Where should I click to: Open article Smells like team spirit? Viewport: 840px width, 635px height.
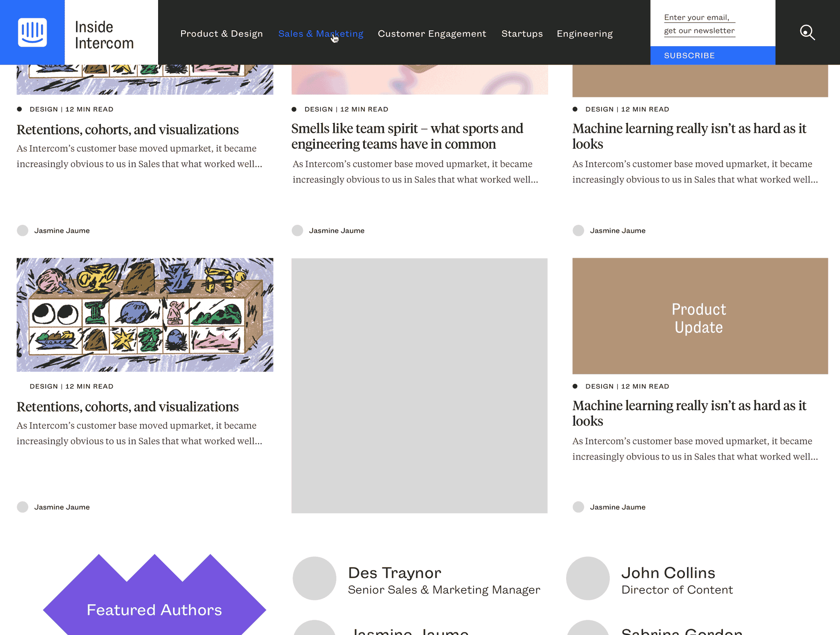tap(407, 136)
